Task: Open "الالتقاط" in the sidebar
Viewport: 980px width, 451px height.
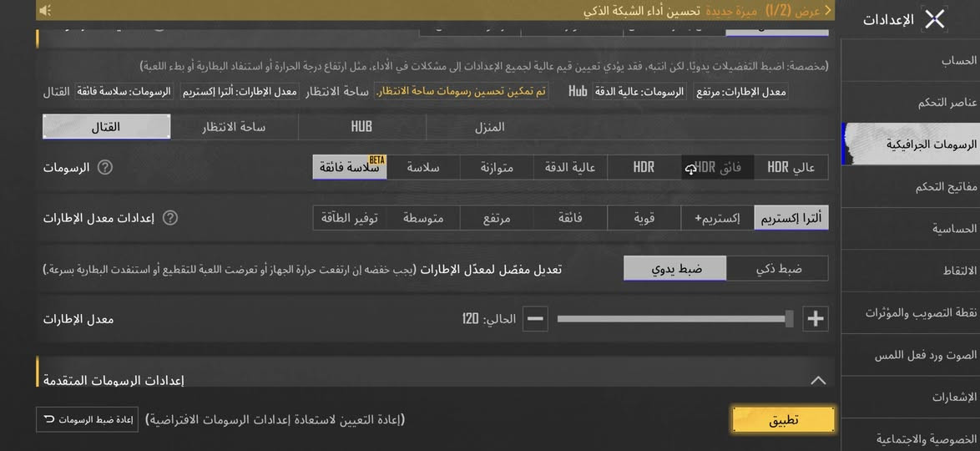Action: coord(910,271)
